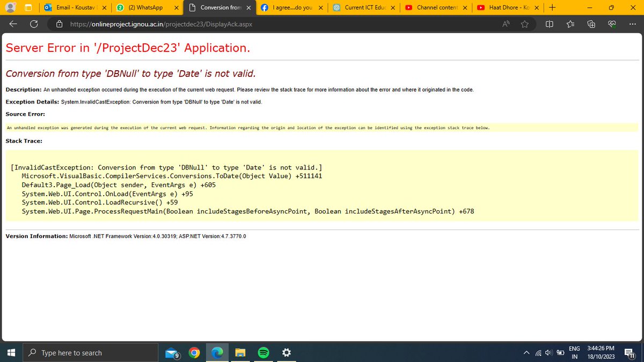Switch ENG IN input language
This screenshot has height=362, width=644.
[x=574, y=352]
